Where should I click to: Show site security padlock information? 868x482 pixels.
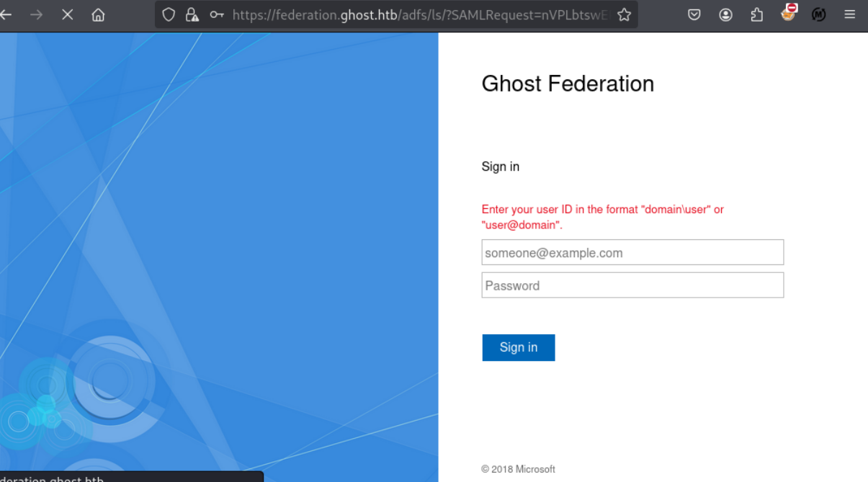click(192, 14)
